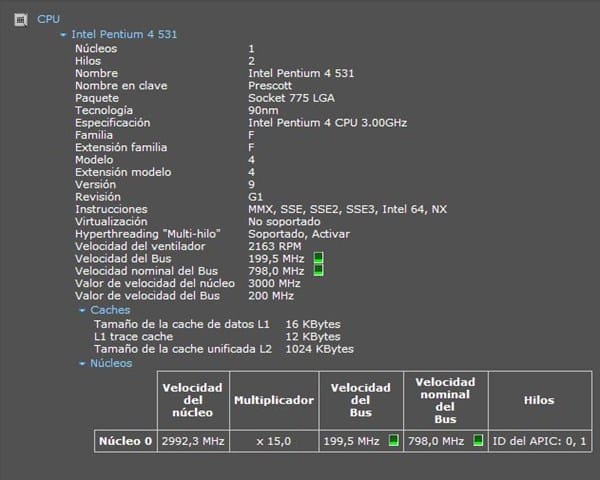Click the '2992,3 MHz' table cell
The image size is (600, 480).
pyautogui.click(x=193, y=441)
